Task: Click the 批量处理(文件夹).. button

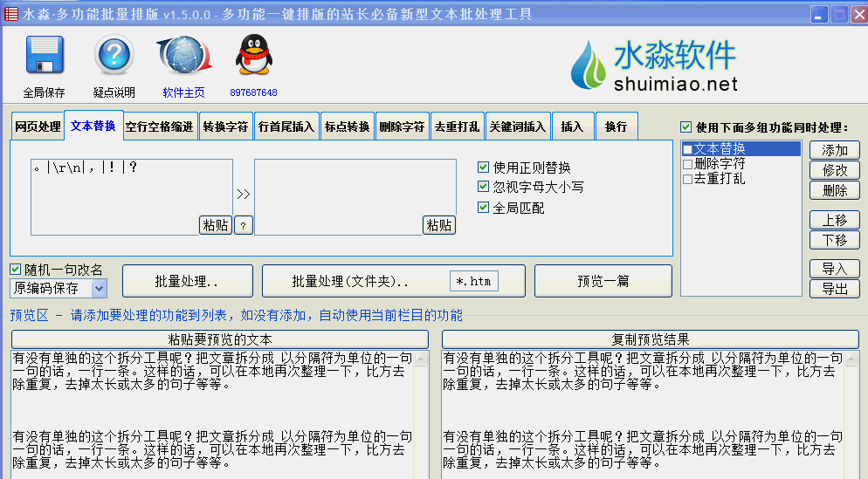Action: 350,281
